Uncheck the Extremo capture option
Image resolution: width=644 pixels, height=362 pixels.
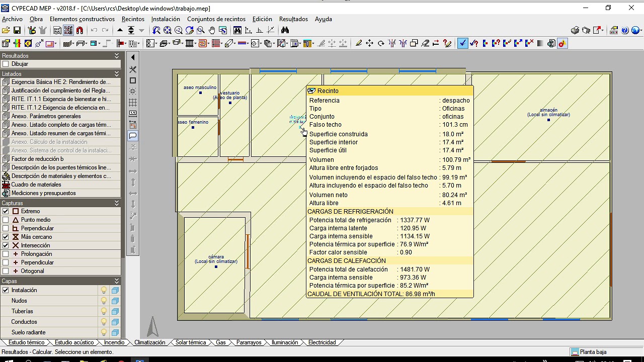[6, 211]
